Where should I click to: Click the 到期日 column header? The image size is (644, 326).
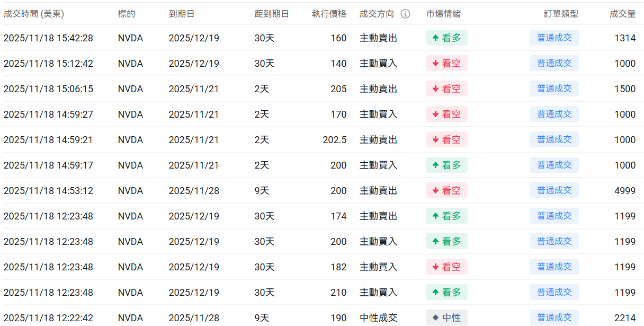tap(182, 14)
